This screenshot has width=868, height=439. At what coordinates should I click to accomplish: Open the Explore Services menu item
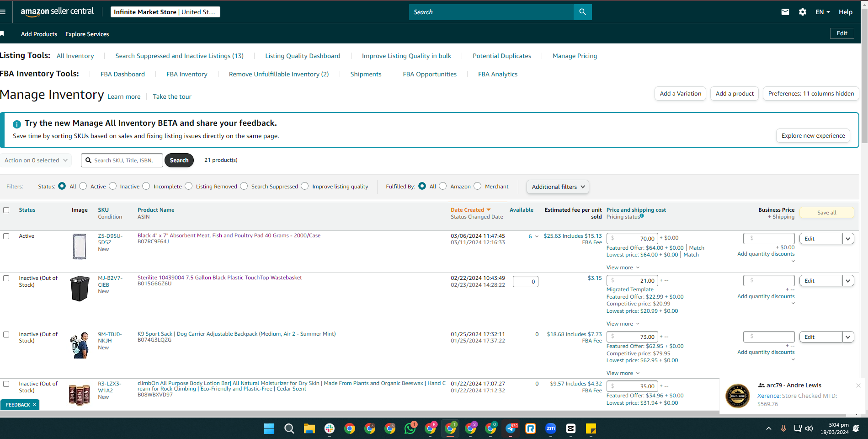point(87,34)
